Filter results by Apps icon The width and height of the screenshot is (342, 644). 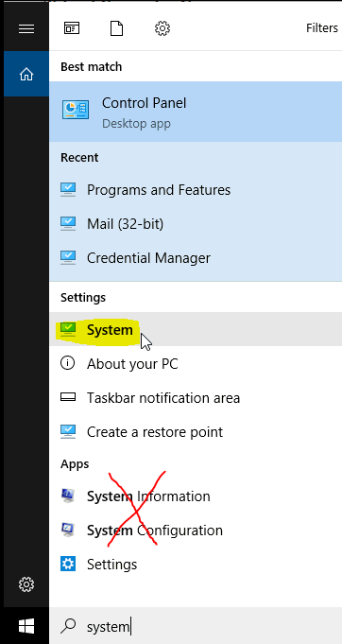point(72,28)
